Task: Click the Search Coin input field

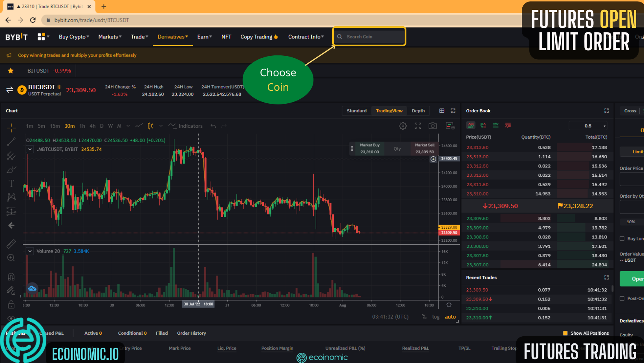Action: coord(369,37)
